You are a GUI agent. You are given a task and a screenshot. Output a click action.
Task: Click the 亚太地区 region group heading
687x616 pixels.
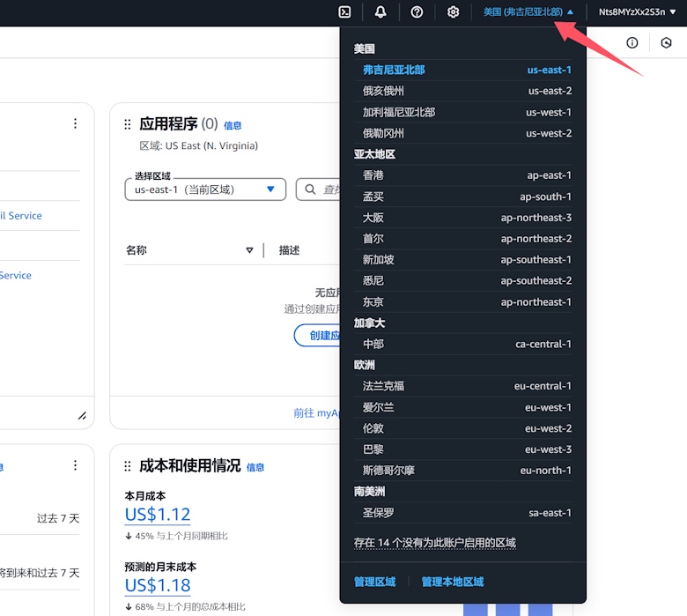point(374,154)
